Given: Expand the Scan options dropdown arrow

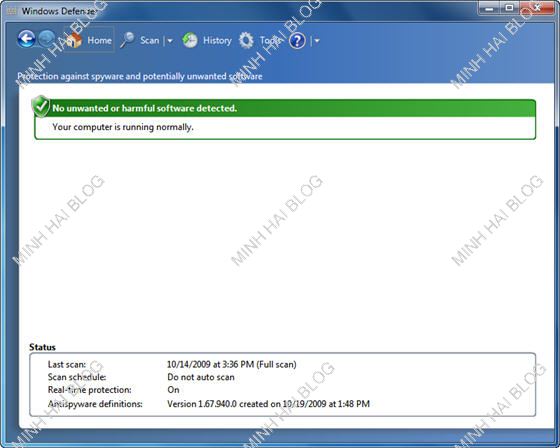Looking at the screenshot, I should [170, 41].
